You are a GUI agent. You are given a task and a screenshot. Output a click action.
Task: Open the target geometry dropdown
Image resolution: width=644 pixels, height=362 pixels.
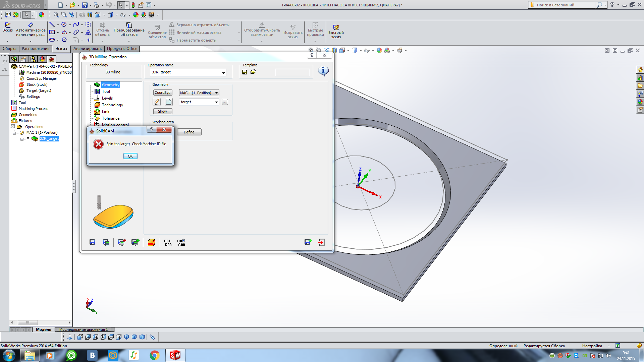pyautogui.click(x=216, y=102)
